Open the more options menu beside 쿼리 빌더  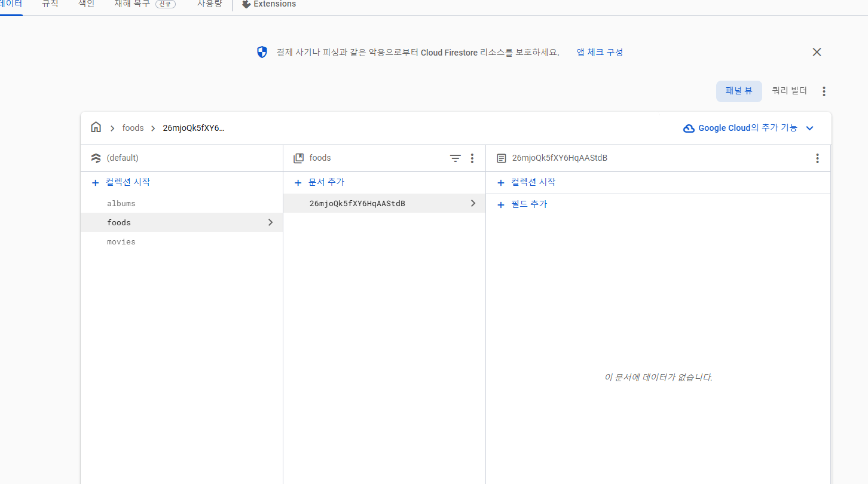tap(824, 91)
